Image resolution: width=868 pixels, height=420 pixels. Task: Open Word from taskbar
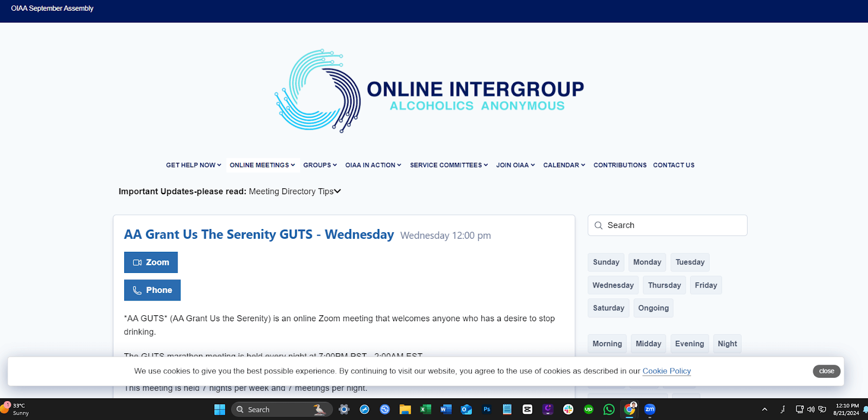(446, 410)
